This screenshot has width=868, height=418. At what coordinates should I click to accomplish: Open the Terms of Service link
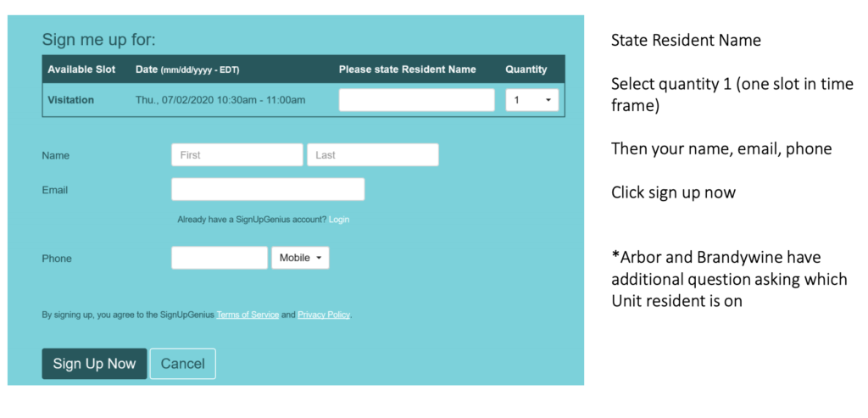248,315
